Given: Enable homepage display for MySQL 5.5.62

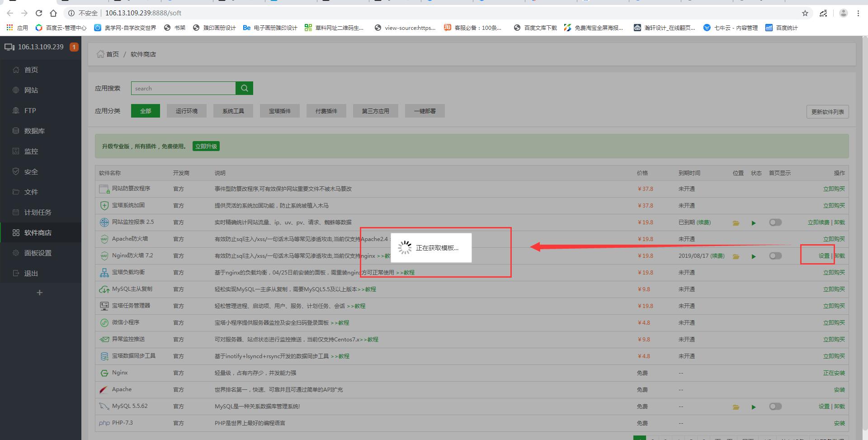Looking at the screenshot, I should [775, 407].
